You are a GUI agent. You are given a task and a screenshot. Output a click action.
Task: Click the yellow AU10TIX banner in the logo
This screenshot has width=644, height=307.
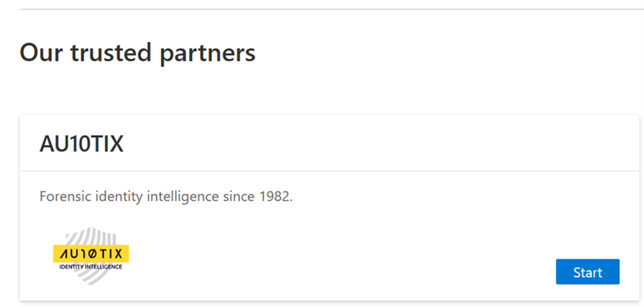92,253
